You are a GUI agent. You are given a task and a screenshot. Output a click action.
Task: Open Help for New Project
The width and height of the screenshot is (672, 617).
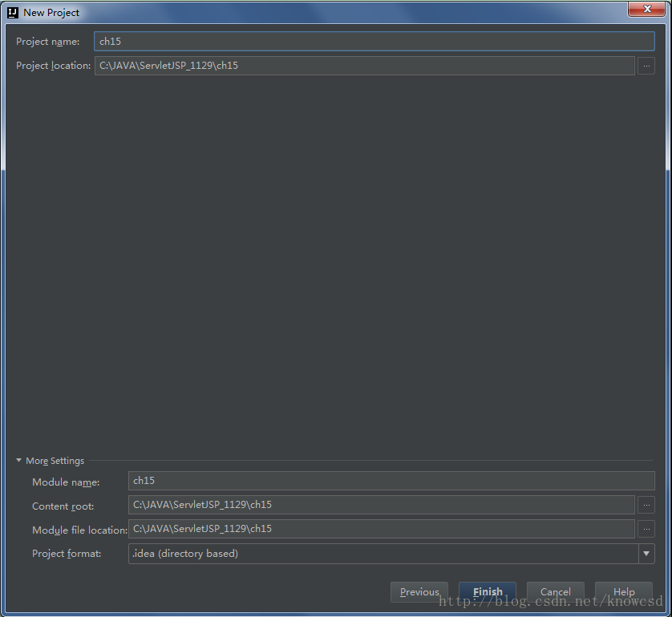pyautogui.click(x=624, y=592)
